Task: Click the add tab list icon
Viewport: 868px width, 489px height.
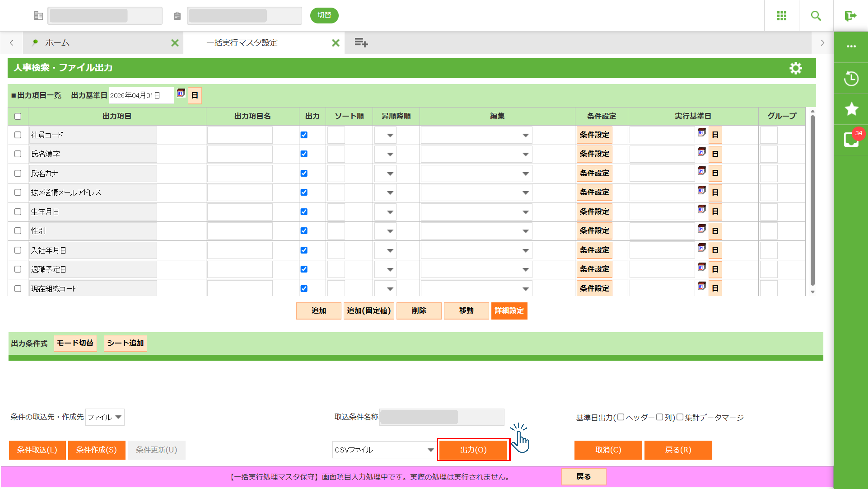Action: tap(361, 42)
